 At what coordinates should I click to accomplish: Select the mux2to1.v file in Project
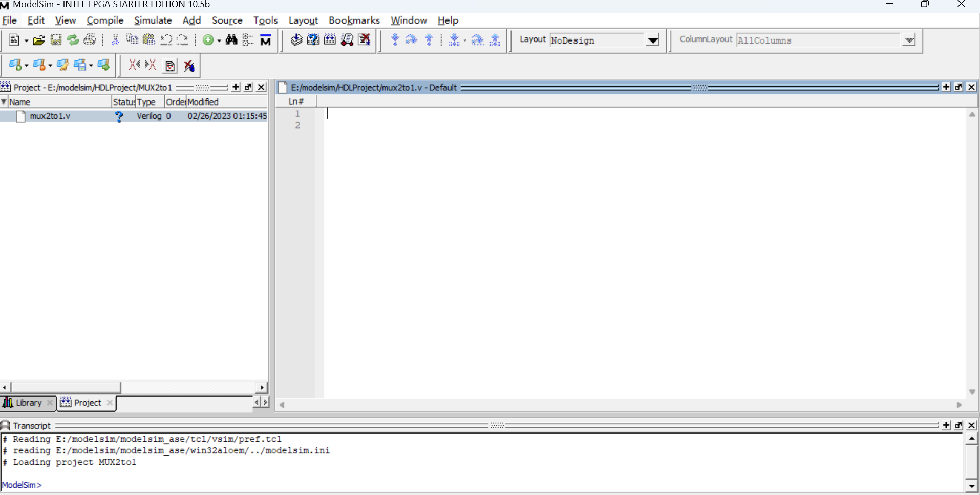point(134,116)
